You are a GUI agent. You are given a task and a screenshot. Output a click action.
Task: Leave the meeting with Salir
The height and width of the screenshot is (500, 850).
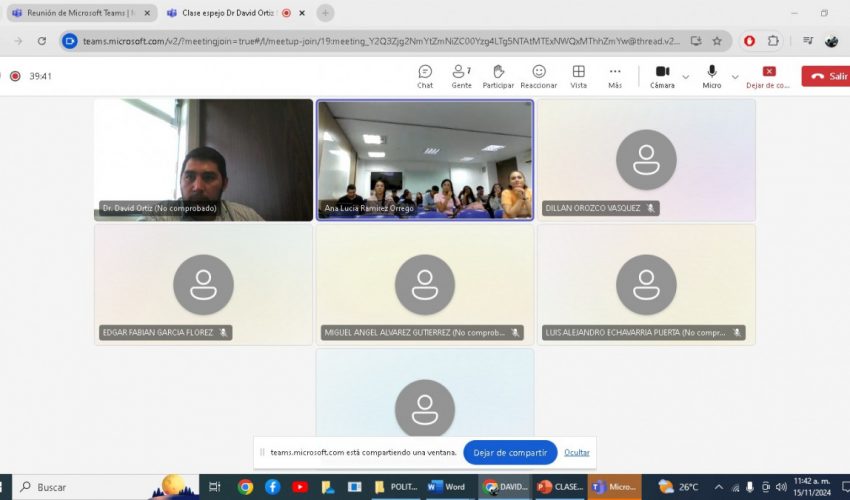pyautogui.click(x=827, y=76)
